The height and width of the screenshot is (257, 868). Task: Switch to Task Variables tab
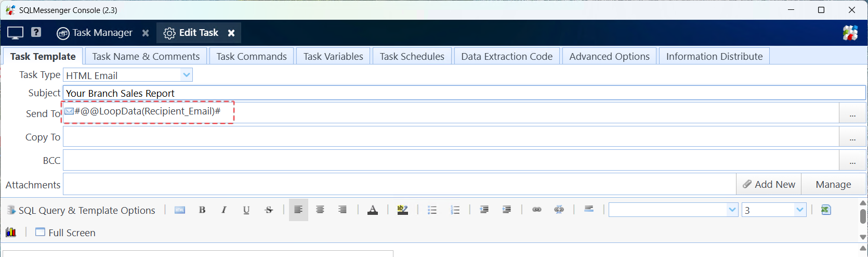(333, 56)
